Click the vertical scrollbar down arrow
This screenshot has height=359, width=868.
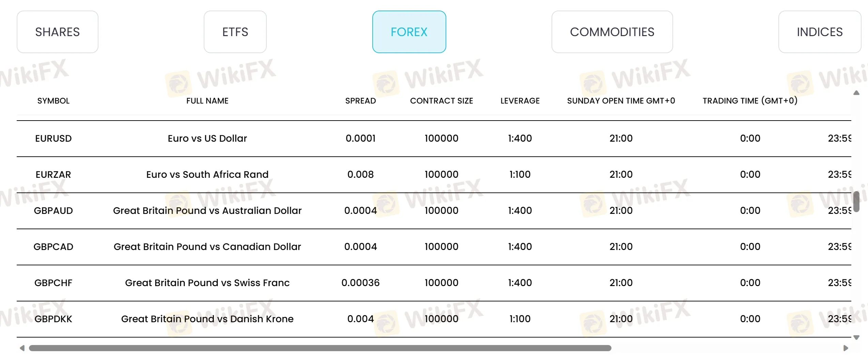click(x=856, y=338)
